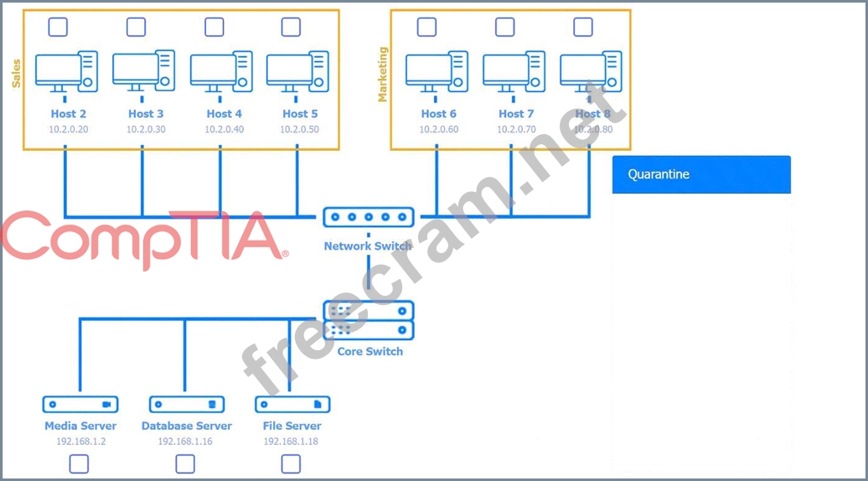
Task: Select the Core Switch icon
Action: pos(369,321)
